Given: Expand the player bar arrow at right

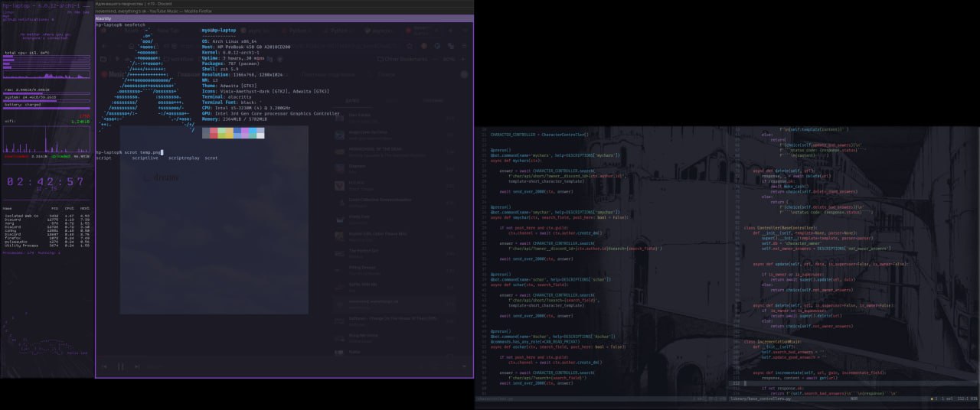Looking at the screenshot, I should [465, 366].
